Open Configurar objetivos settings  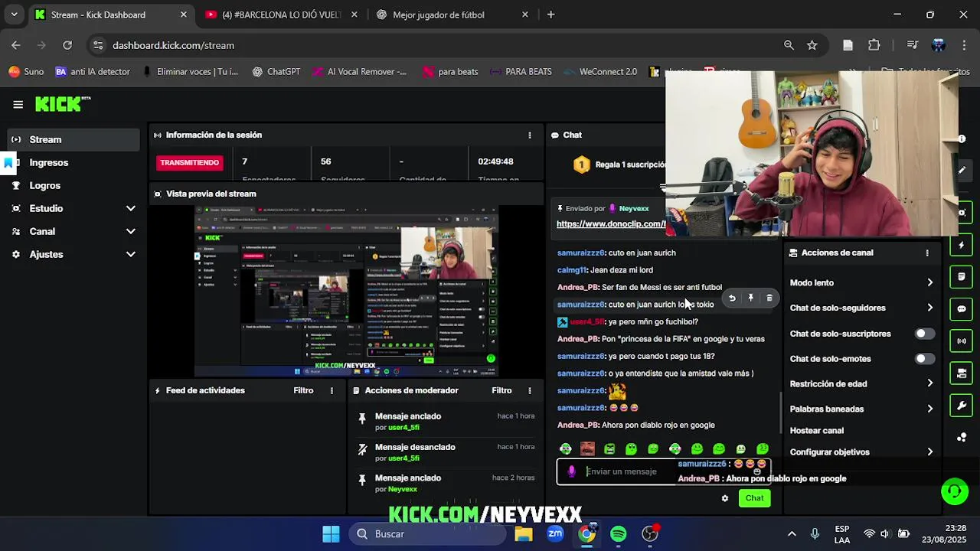click(x=862, y=452)
